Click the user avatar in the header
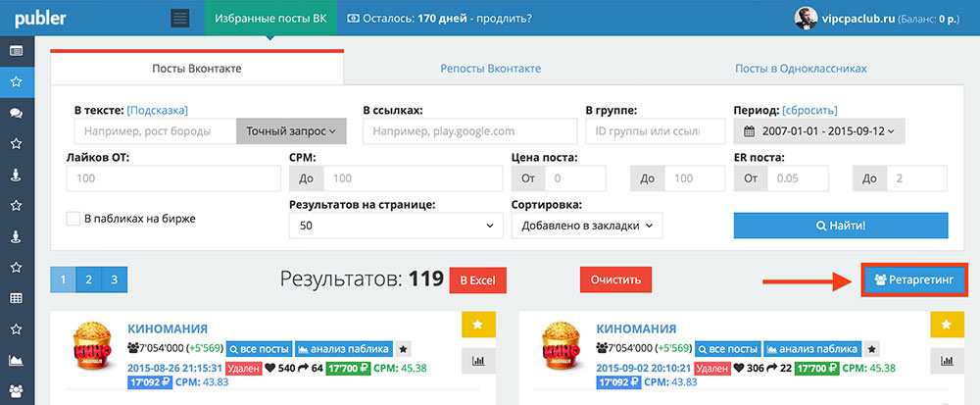 point(808,19)
